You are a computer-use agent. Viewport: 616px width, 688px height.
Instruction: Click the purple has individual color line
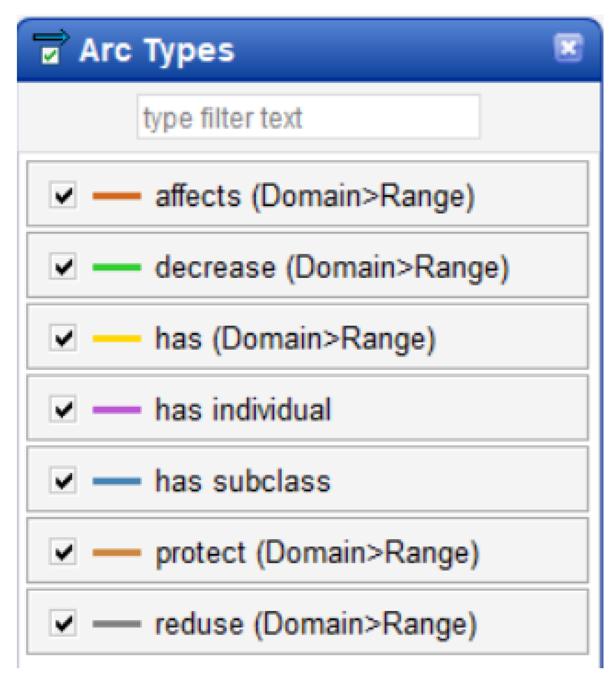point(117,410)
